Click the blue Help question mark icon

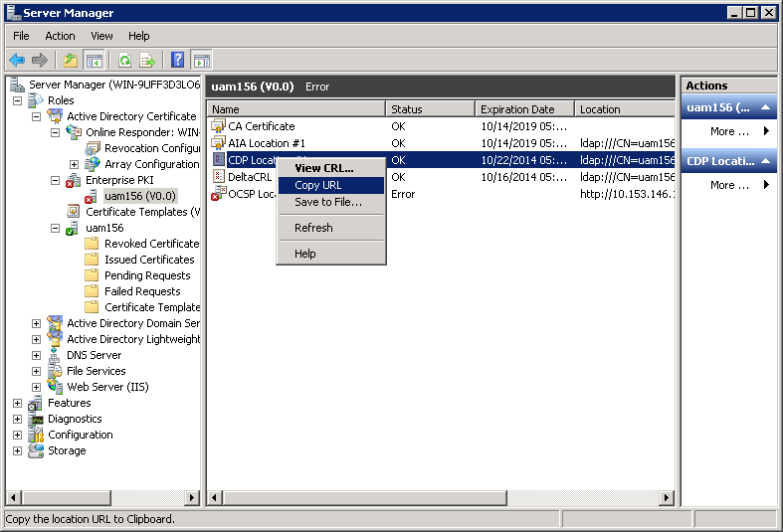click(x=178, y=61)
